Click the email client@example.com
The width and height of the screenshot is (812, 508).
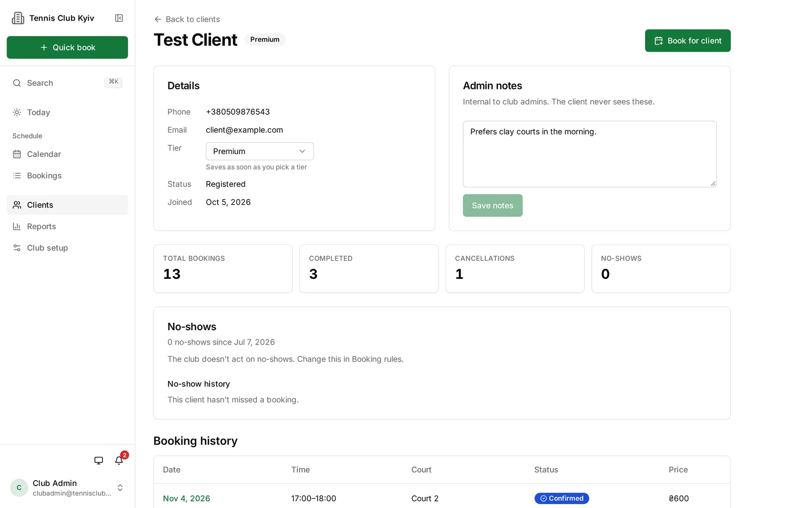pos(245,130)
